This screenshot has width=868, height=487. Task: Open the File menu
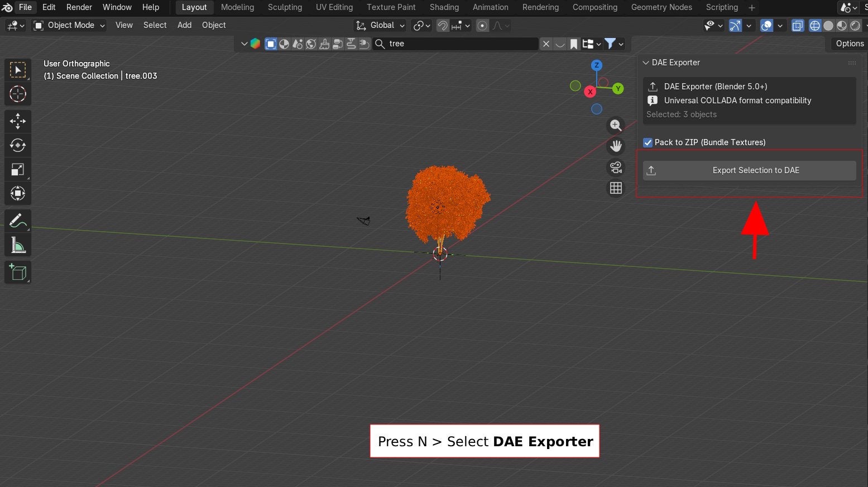(26, 7)
